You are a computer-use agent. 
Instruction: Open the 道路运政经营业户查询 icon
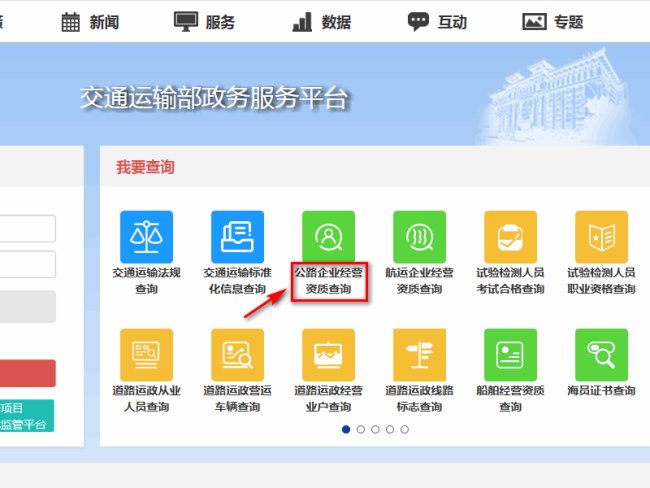[x=328, y=355]
